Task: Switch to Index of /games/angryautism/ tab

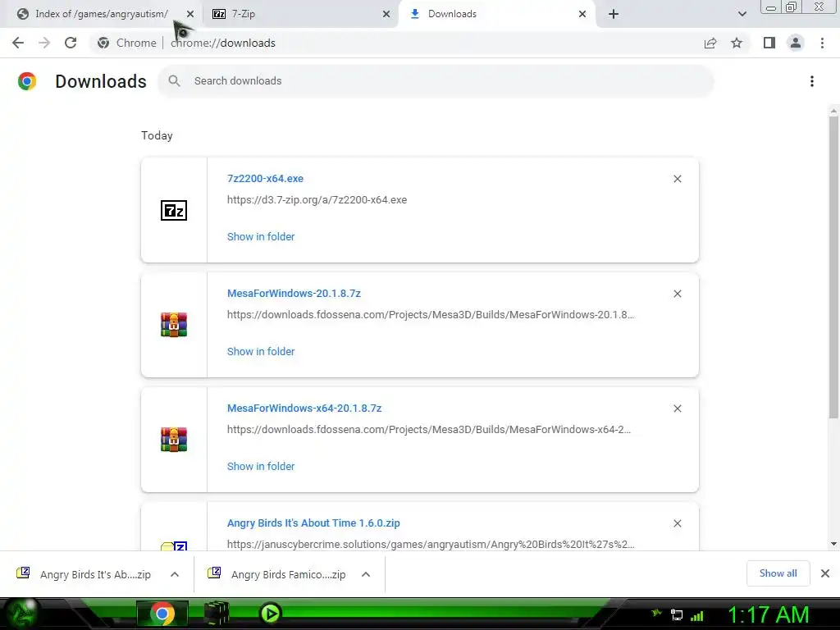Action: click(101, 14)
